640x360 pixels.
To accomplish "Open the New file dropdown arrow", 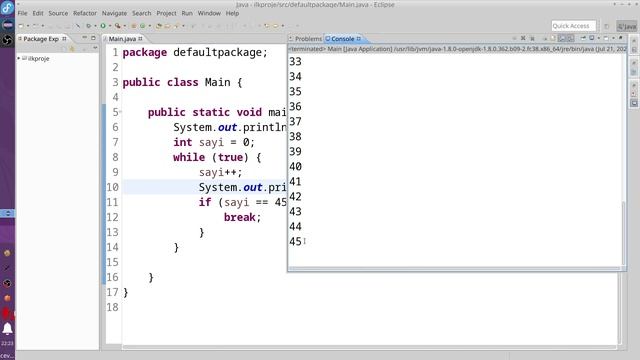I will [28, 26].
